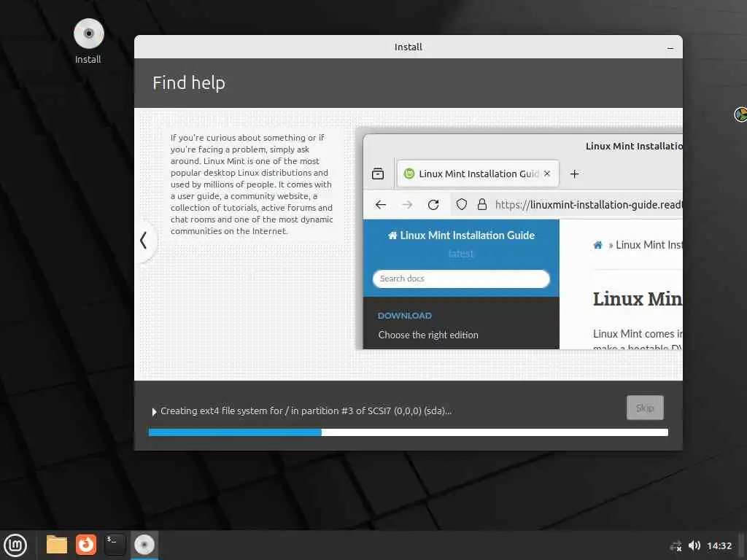
Task: Click the Install window title bar
Action: pos(409,47)
